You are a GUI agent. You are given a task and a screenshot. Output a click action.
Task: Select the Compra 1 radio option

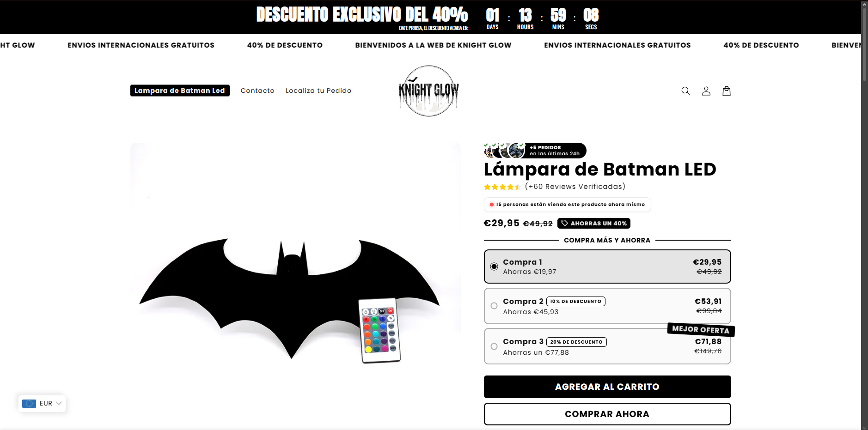pos(494,266)
